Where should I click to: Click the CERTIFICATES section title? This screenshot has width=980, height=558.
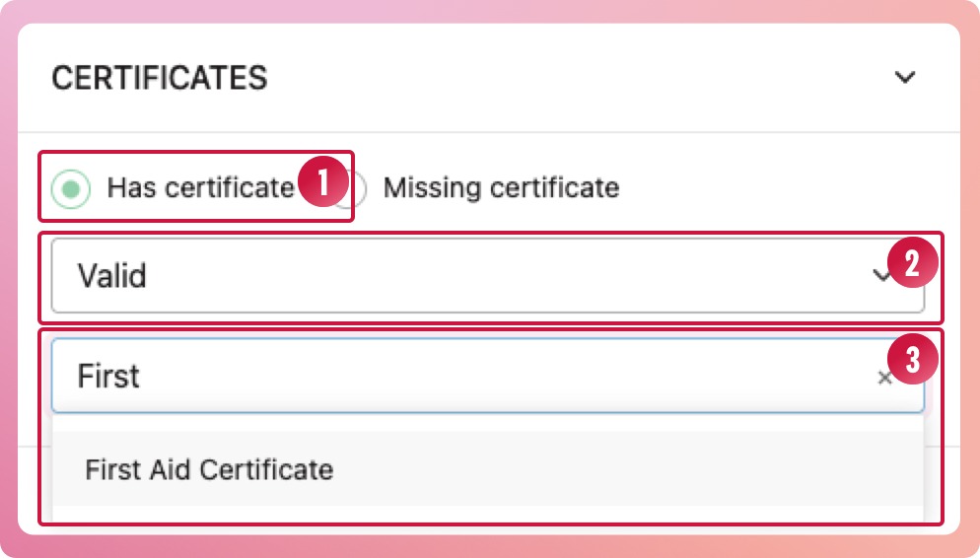point(159,78)
